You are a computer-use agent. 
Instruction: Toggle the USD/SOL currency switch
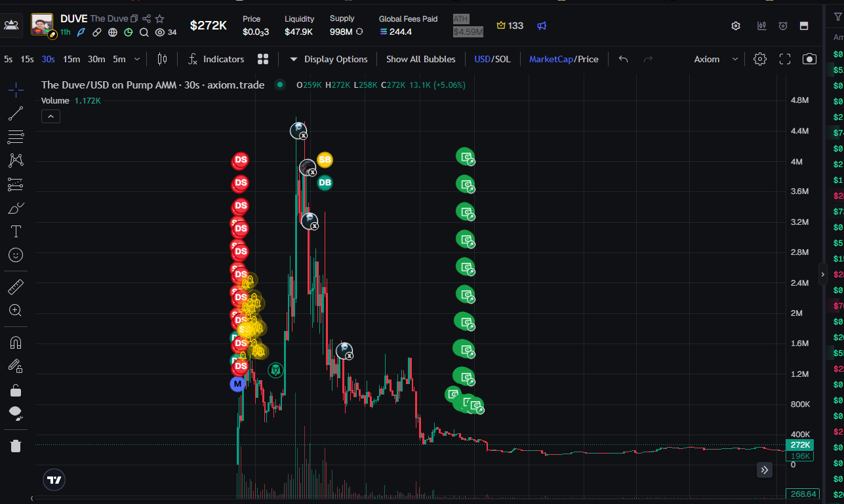[492, 59]
